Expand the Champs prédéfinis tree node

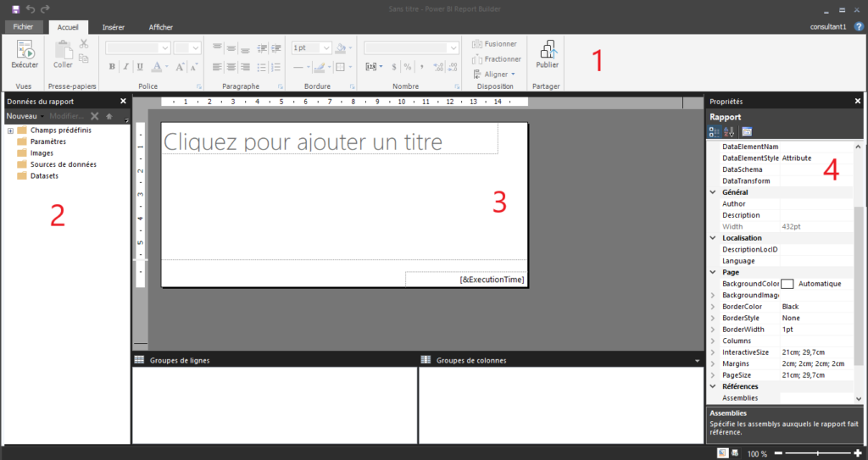(10, 130)
